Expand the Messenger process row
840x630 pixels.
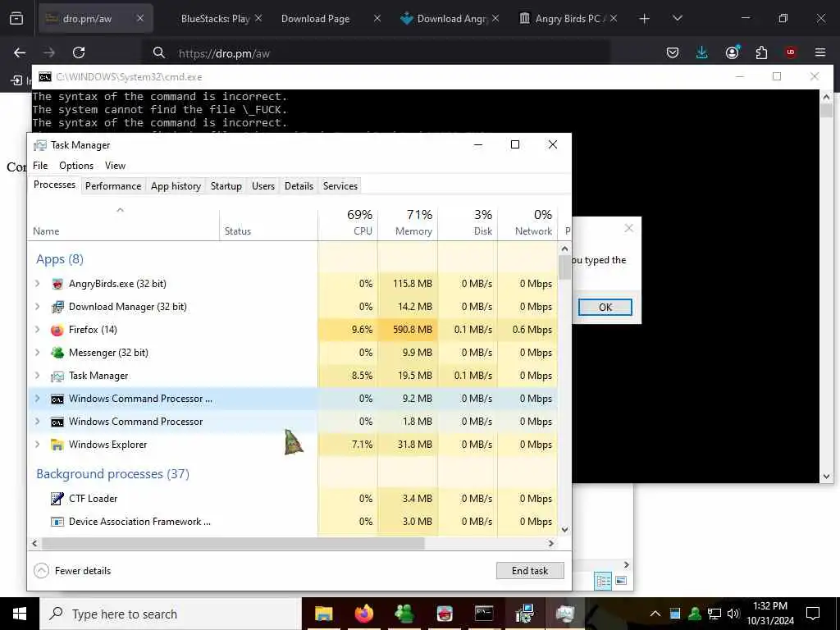coord(38,353)
